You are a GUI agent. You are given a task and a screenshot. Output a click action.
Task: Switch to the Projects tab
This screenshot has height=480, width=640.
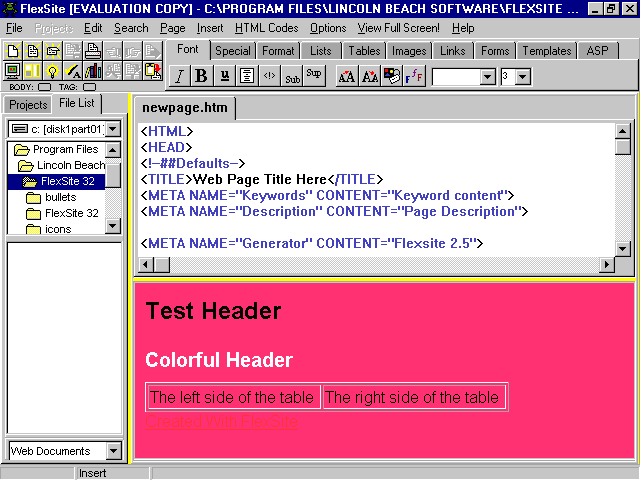pyautogui.click(x=28, y=105)
